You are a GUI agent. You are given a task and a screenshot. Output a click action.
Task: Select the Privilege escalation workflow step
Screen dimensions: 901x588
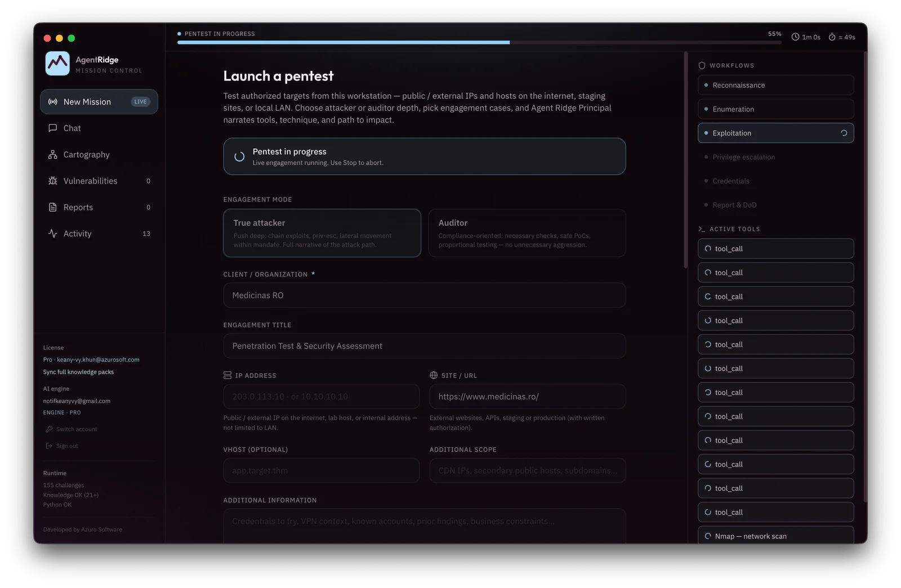point(775,158)
